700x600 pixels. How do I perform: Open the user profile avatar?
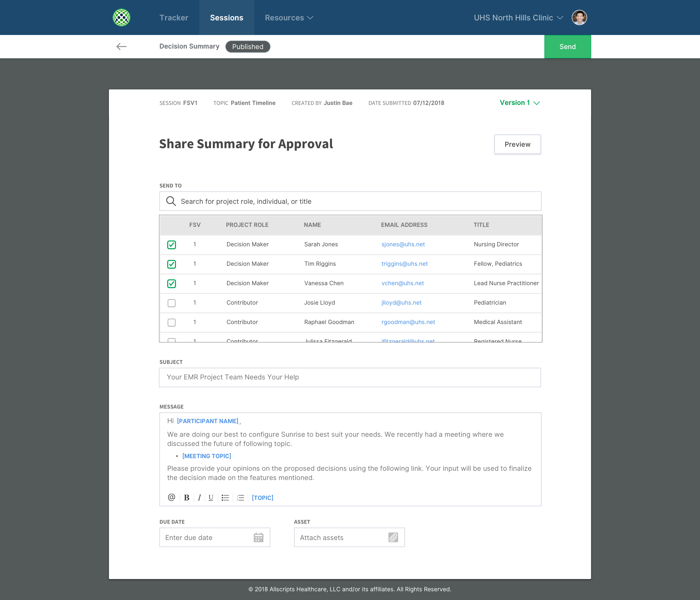tap(579, 17)
